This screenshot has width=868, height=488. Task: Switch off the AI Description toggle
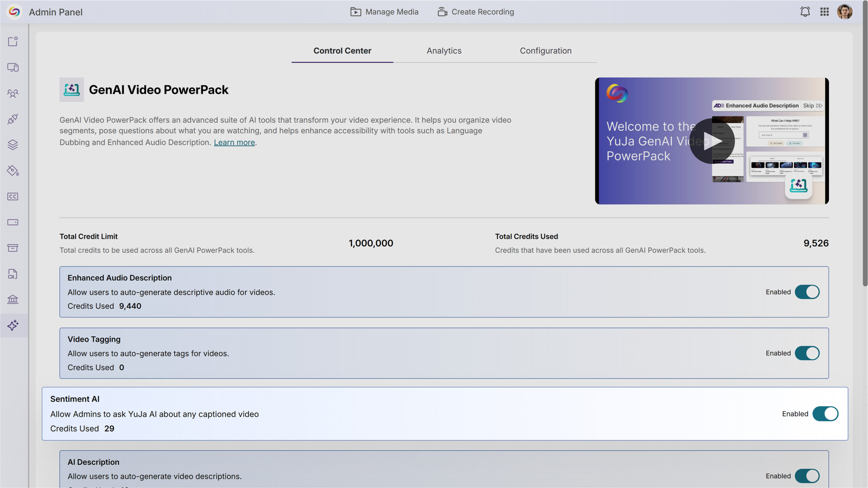[807, 476]
